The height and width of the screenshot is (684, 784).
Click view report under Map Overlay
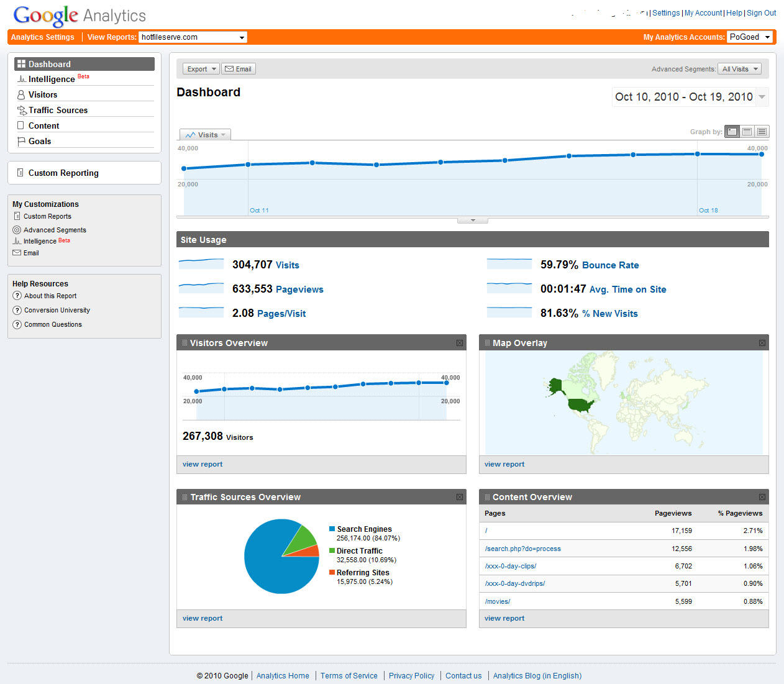coord(504,464)
